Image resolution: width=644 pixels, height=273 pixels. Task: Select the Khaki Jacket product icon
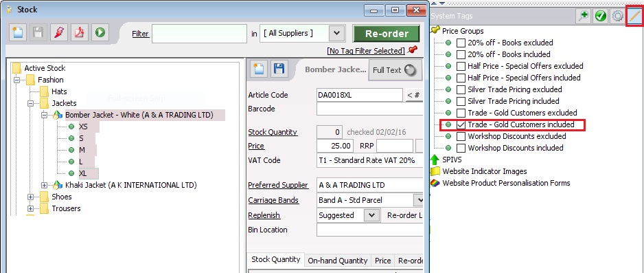pos(58,186)
